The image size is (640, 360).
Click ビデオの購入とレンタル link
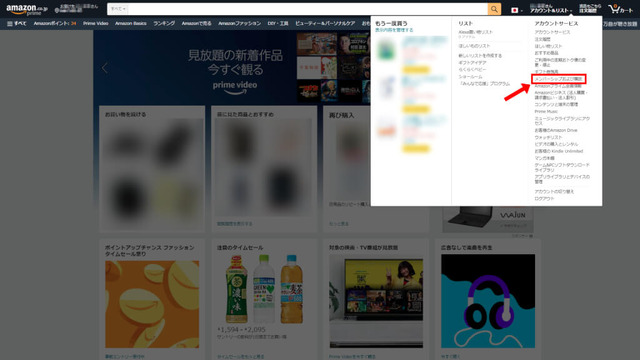pyautogui.click(x=556, y=144)
